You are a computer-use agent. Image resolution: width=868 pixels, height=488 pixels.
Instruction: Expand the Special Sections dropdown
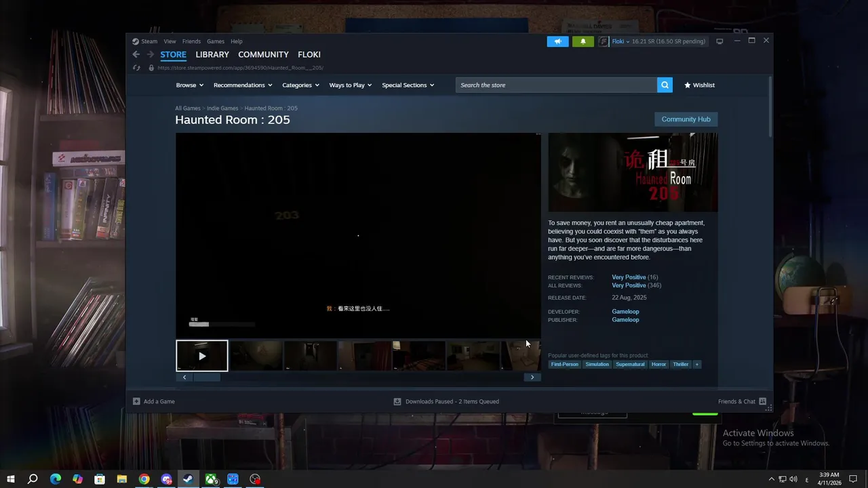point(408,85)
